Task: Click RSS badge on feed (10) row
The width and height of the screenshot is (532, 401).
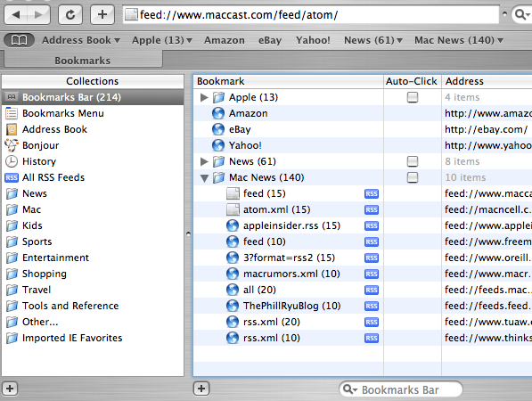Action: pos(372,241)
